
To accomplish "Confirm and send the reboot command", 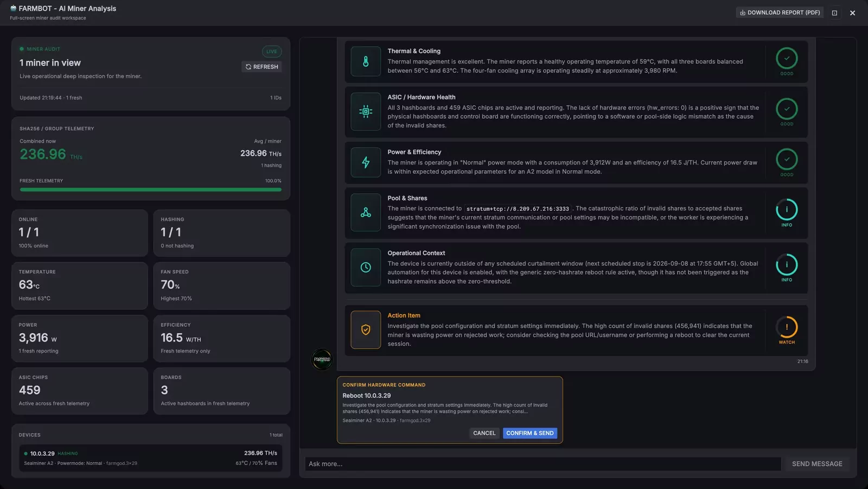I will click(530, 433).
